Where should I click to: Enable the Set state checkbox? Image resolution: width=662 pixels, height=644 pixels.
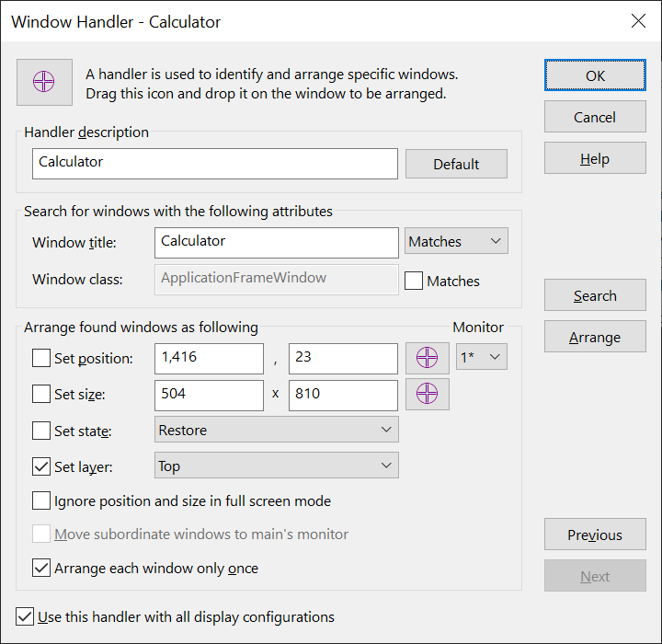coord(41,431)
